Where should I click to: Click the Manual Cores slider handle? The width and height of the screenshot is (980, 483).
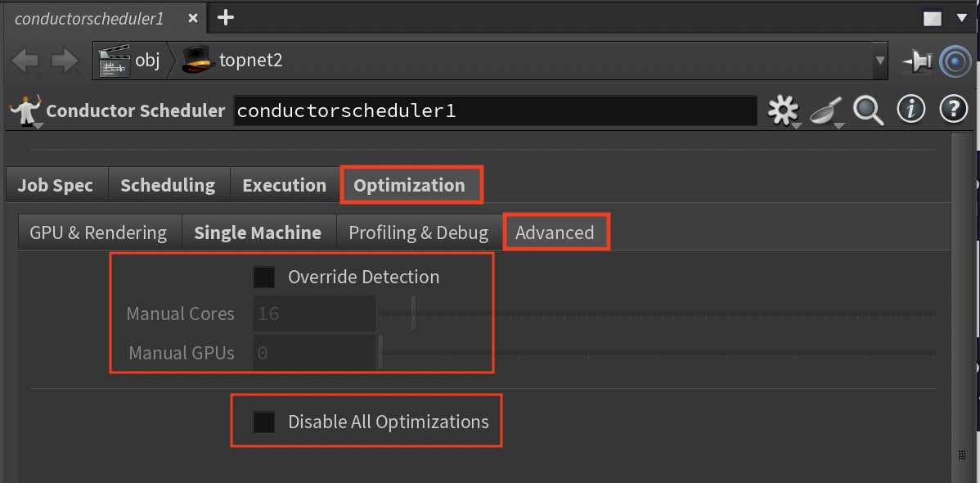[413, 314]
